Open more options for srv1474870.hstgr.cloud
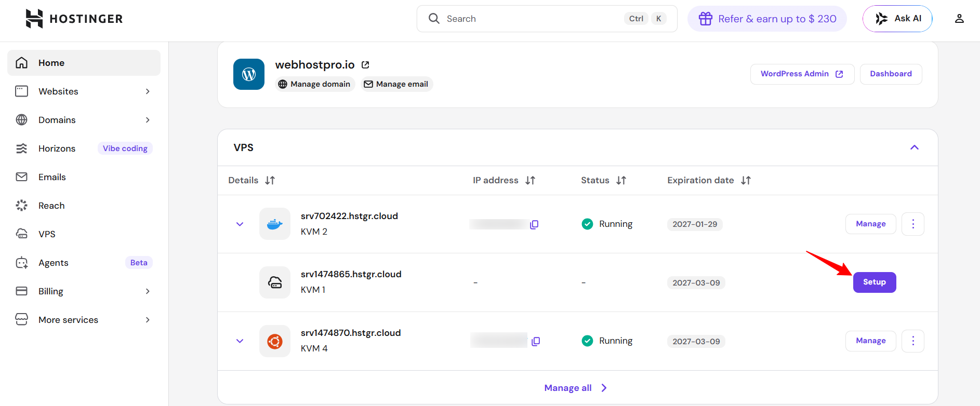Viewport: 980px width, 406px height. coord(913,341)
